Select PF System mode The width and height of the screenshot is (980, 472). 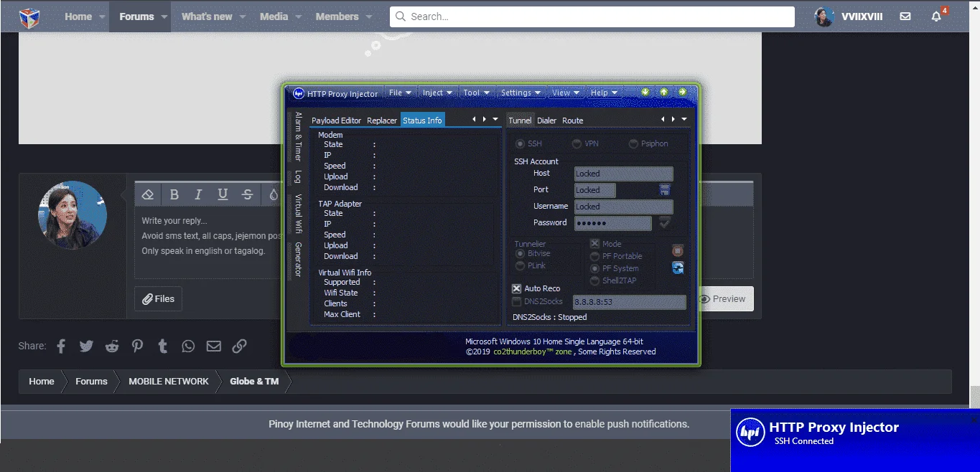594,268
